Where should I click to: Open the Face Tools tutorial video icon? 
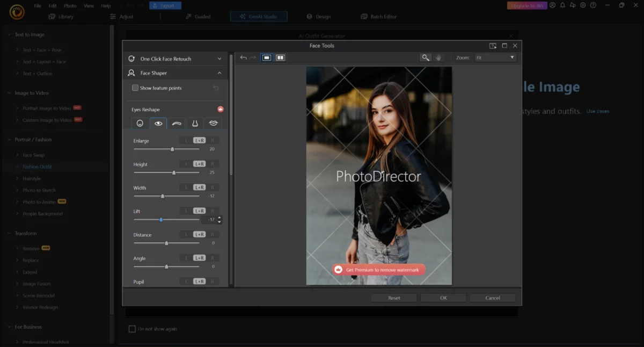coord(493,46)
